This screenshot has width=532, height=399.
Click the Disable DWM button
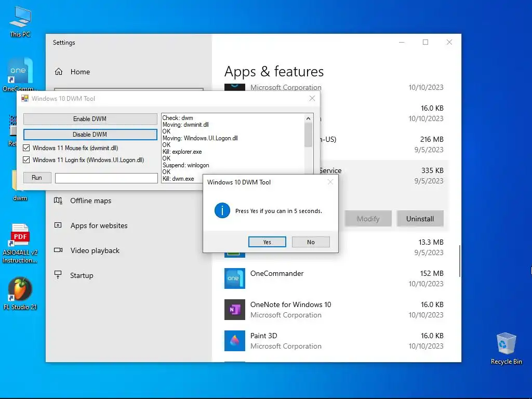point(90,135)
